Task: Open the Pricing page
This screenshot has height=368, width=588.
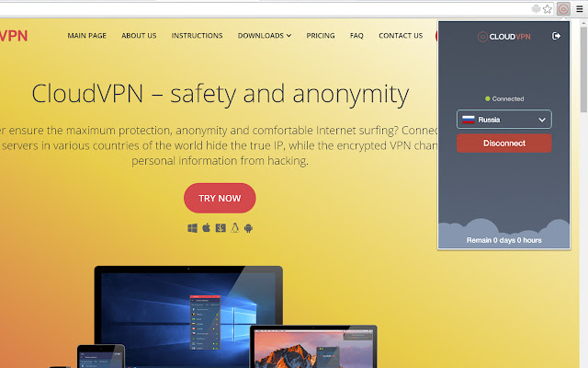Action: (x=321, y=36)
